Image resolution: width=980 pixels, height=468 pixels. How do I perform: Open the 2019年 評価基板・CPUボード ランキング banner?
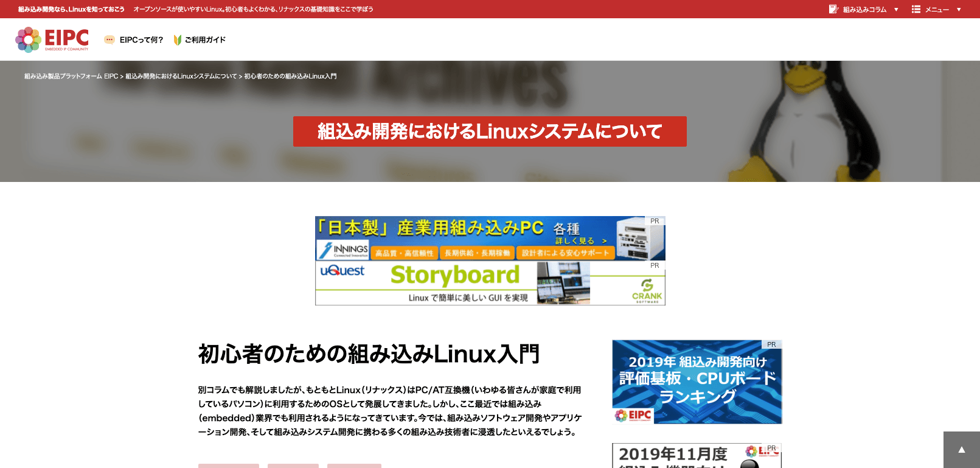[x=697, y=382]
